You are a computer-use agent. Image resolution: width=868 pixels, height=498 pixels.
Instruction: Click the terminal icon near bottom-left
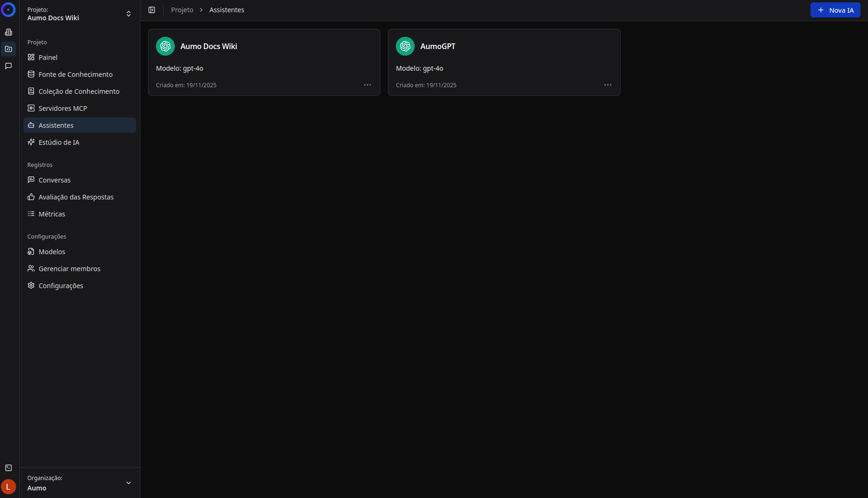click(8, 468)
